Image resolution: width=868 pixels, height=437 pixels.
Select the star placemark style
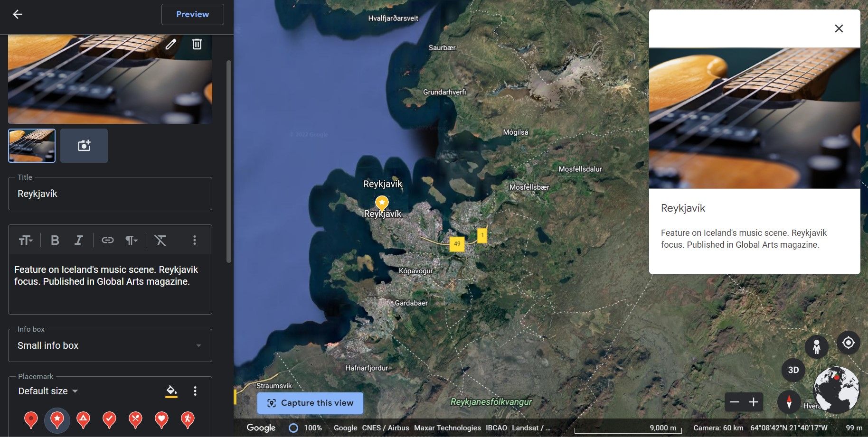tap(57, 419)
